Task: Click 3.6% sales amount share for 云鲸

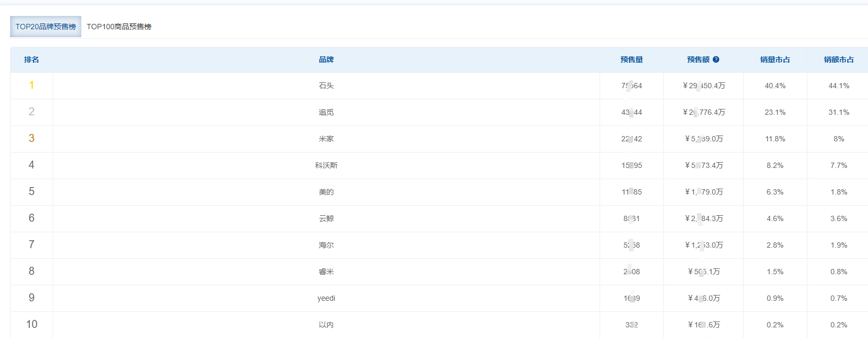Action: (839, 218)
